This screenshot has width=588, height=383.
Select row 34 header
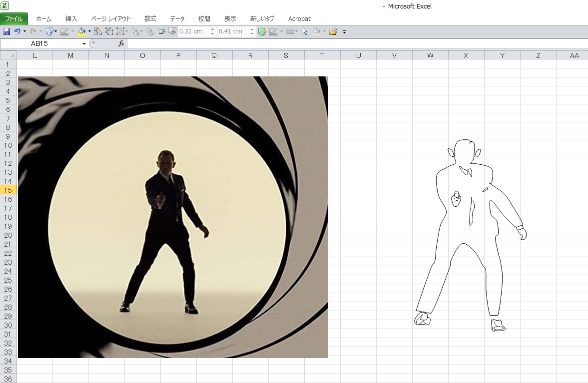[x=8, y=361]
